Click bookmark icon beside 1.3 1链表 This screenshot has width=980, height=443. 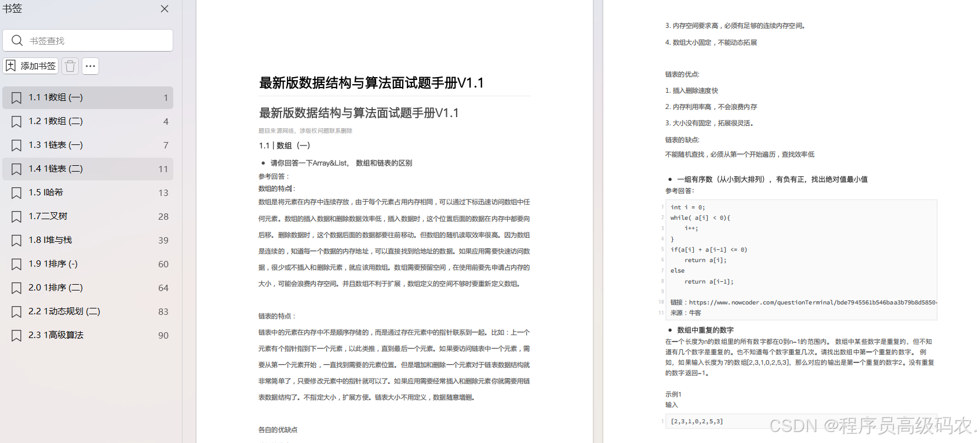point(17,146)
